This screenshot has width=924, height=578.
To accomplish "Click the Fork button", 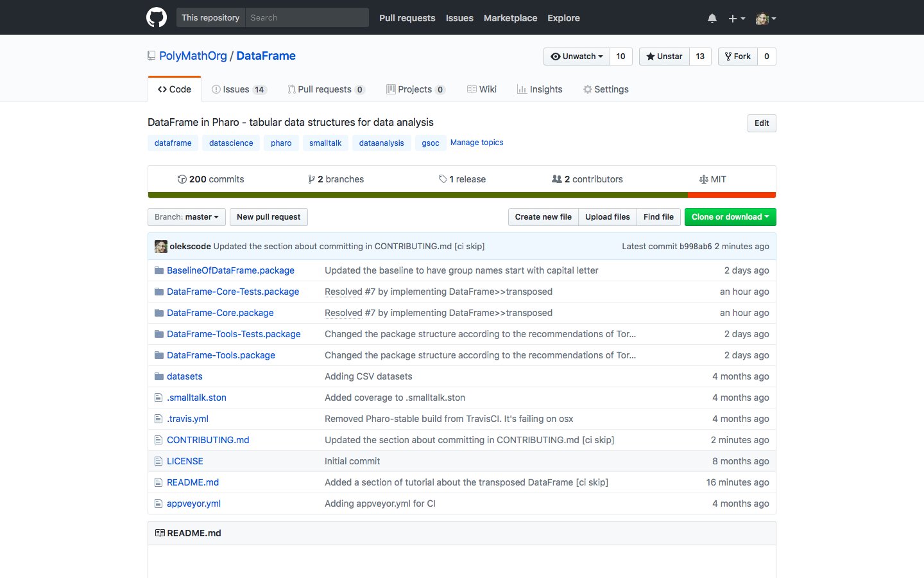I will pos(738,57).
